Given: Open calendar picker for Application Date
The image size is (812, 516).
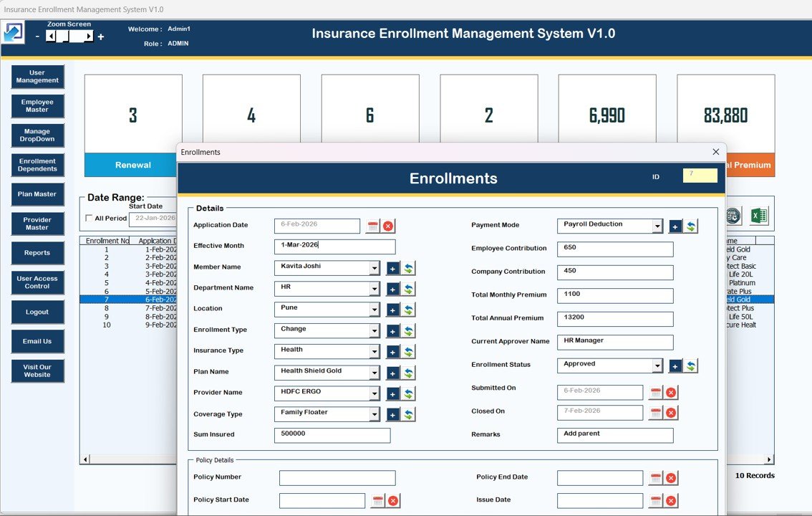Looking at the screenshot, I should pyautogui.click(x=372, y=226).
